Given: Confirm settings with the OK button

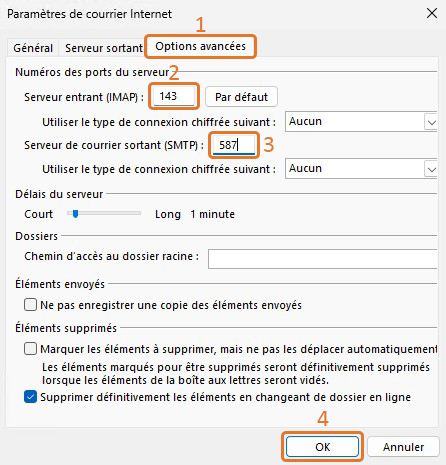Looking at the screenshot, I should click(322, 447).
